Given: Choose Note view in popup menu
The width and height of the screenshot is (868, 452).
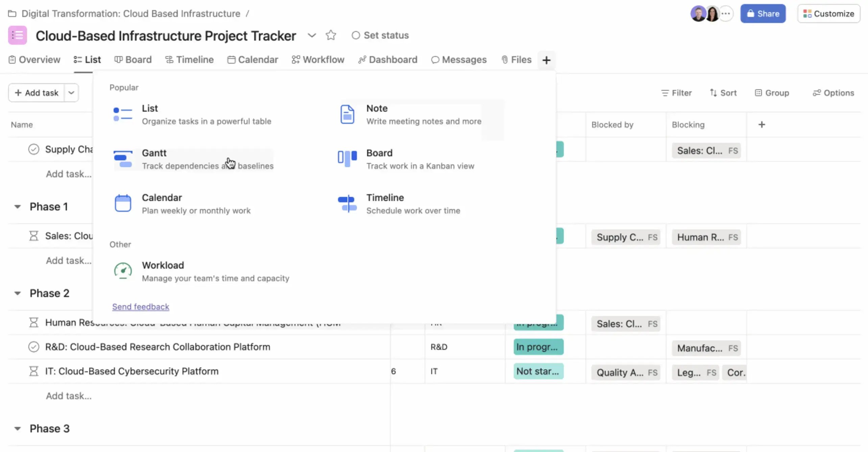Looking at the screenshot, I should pos(410,114).
